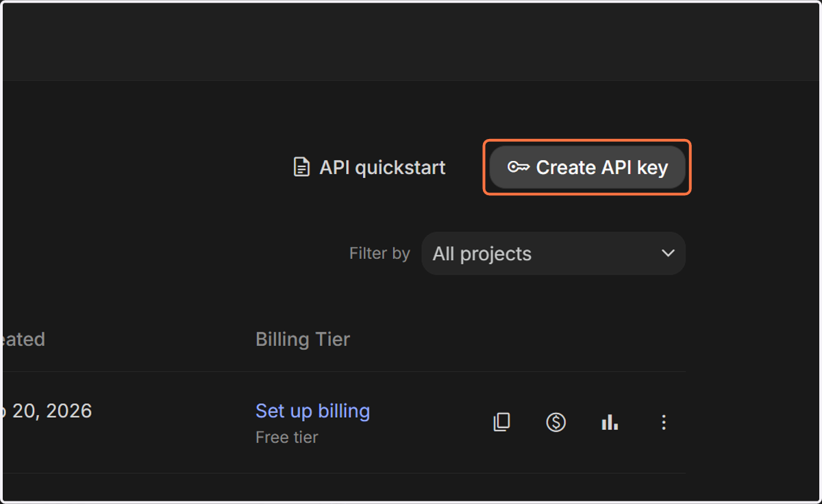Image resolution: width=822 pixels, height=504 pixels.
Task: Open the All projects filter dropdown
Action: [553, 253]
